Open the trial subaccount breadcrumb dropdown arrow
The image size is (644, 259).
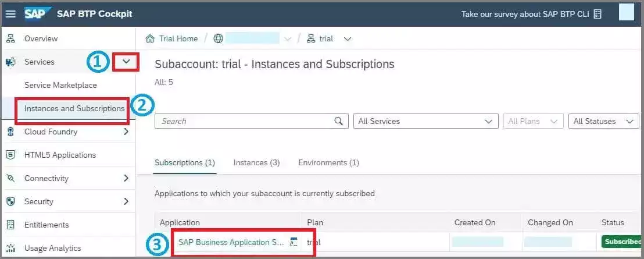click(348, 39)
